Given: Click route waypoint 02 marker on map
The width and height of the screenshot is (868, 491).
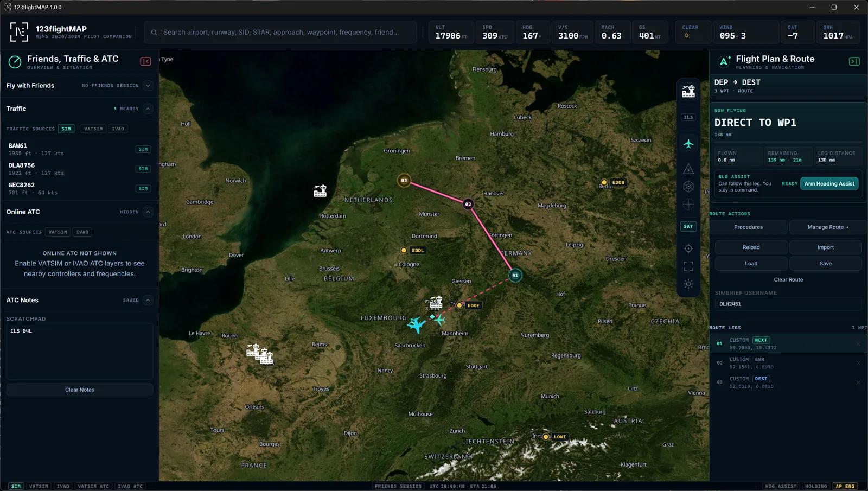Looking at the screenshot, I should [x=468, y=204].
